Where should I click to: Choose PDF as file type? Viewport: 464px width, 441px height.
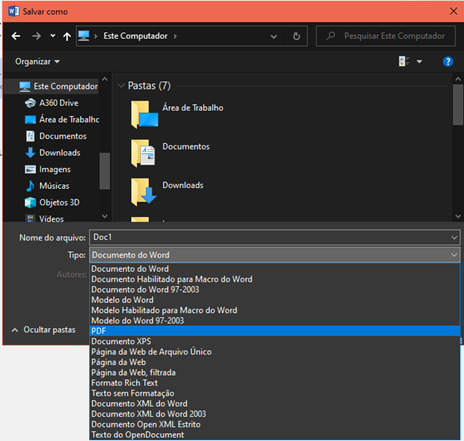pos(275,331)
